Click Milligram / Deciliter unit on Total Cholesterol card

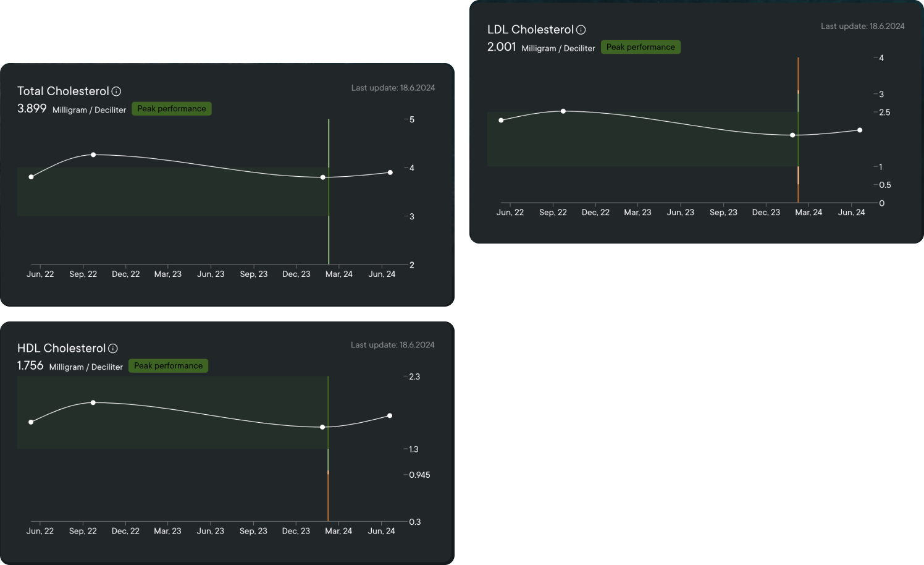[89, 110]
